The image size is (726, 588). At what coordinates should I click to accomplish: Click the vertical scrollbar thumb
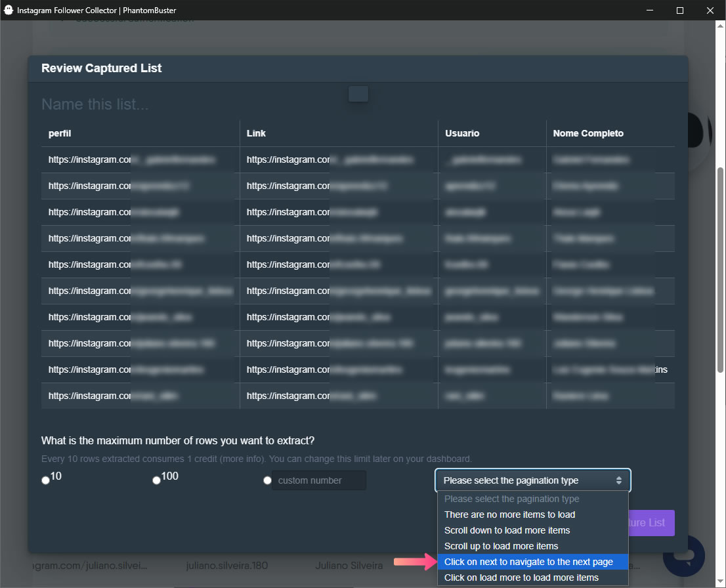721,270
